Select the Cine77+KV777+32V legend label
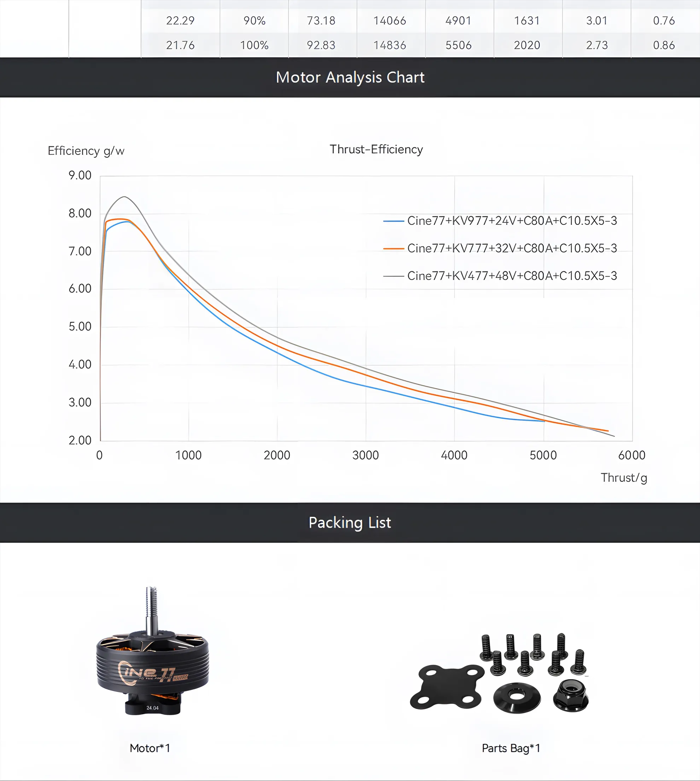The height and width of the screenshot is (781, 700). pyautogui.click(x=512, y=249)
